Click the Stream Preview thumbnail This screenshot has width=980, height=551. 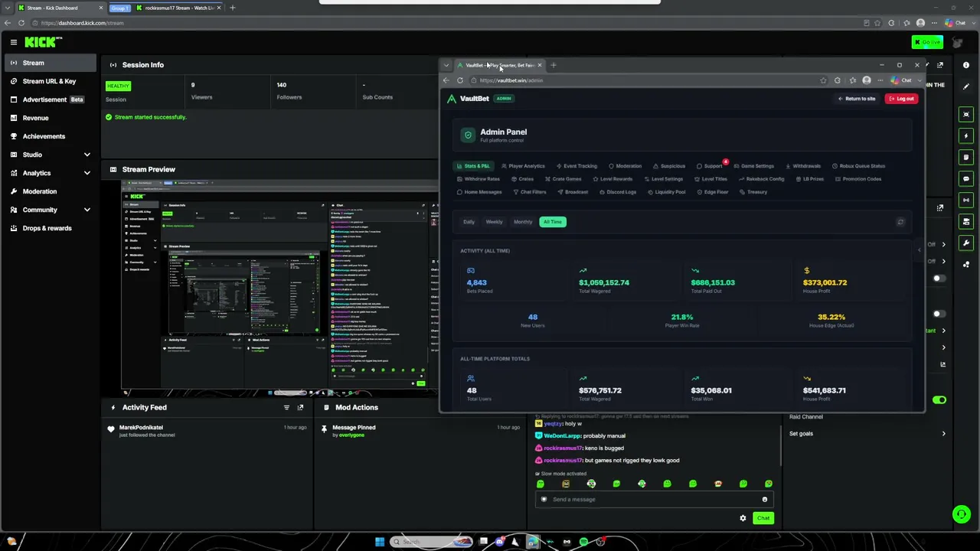click(x=279, y=288)
